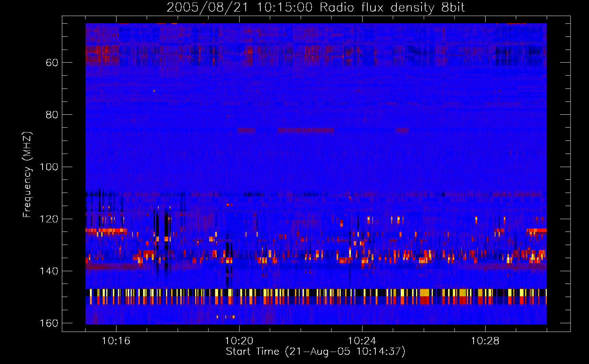
Task: Click the 80 frequency tick label
Action: point(52,115)
